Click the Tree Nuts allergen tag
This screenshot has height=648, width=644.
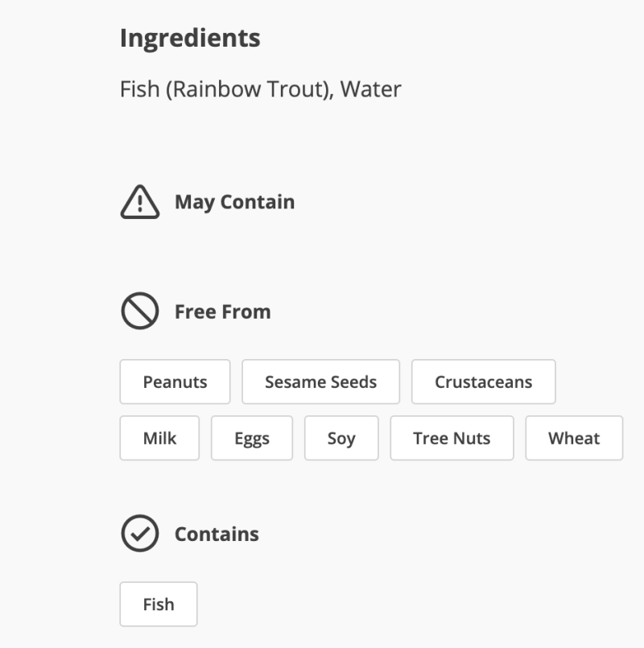tap(452, 438)
